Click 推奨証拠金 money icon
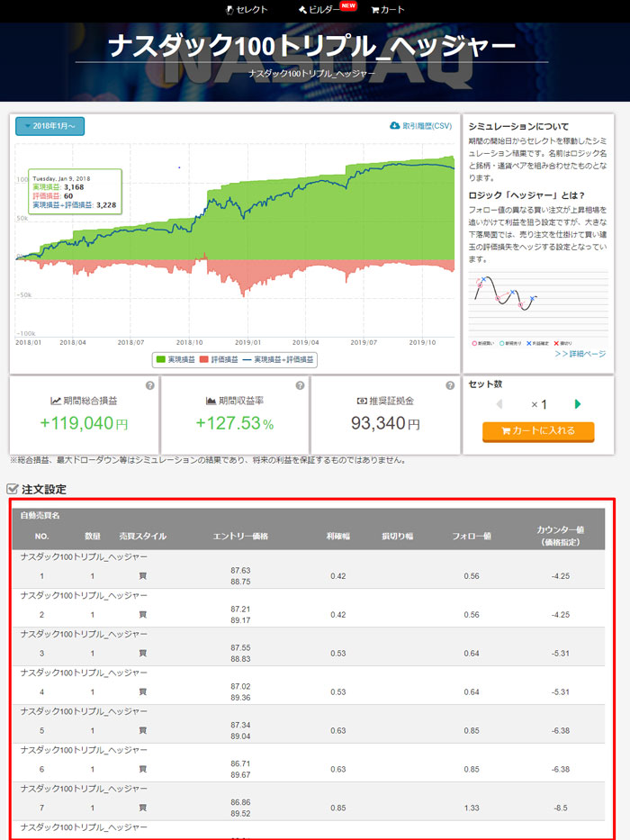This screenshot has width=630, height=840. click(x=362, y=401)
